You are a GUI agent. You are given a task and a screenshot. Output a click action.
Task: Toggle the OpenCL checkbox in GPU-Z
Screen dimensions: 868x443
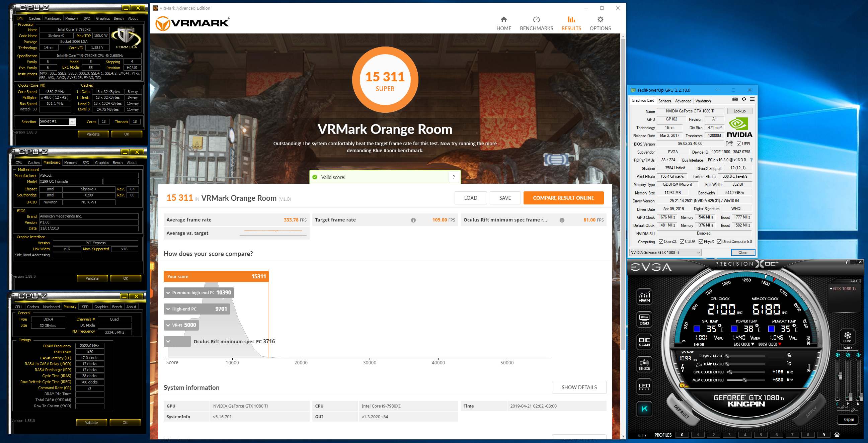pyautogui.click(x=661, y=242)
